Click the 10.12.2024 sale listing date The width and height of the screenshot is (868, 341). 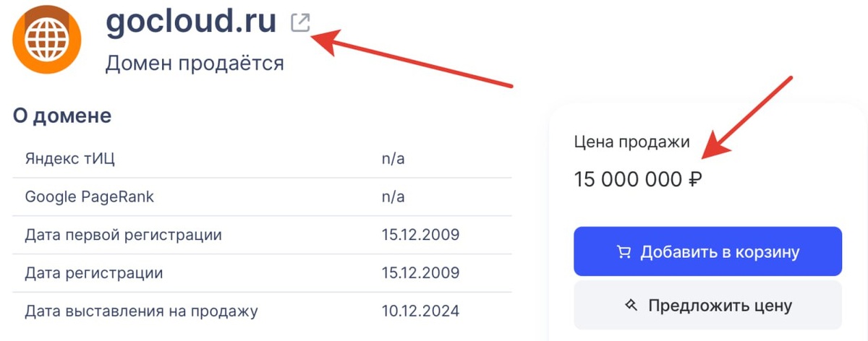420,311
